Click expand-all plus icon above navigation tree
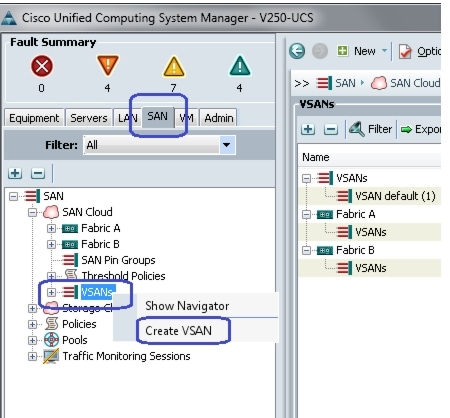Image resolution: width=450 pixels, height=418 pixels. point(15,173)
